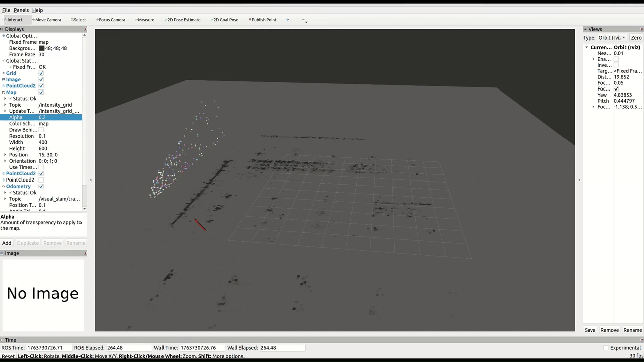This screenshot has height=362, width=644.
Task: Open the File menu
Action: (6, 10)
